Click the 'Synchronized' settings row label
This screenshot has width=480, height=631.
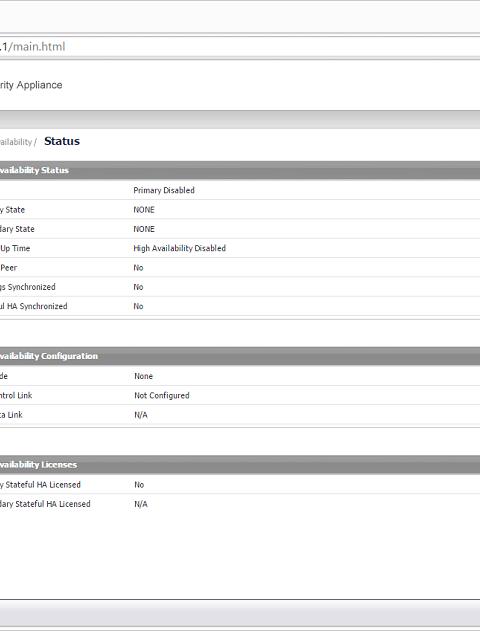[28, 287]
